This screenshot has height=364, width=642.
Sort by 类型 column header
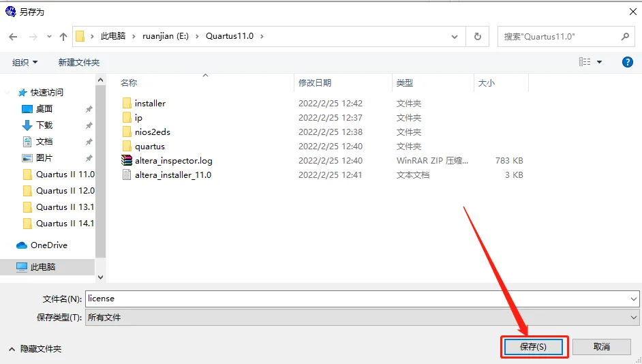click(405, 82)
